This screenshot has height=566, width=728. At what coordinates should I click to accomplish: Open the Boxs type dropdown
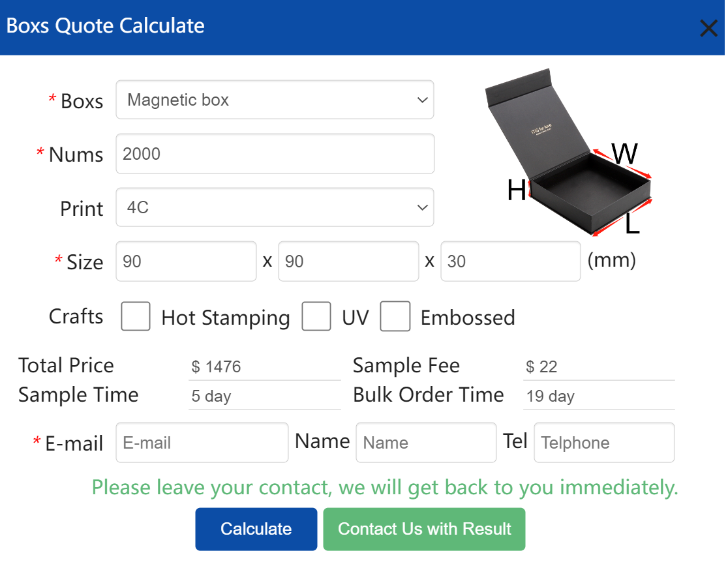click(275, 100)
